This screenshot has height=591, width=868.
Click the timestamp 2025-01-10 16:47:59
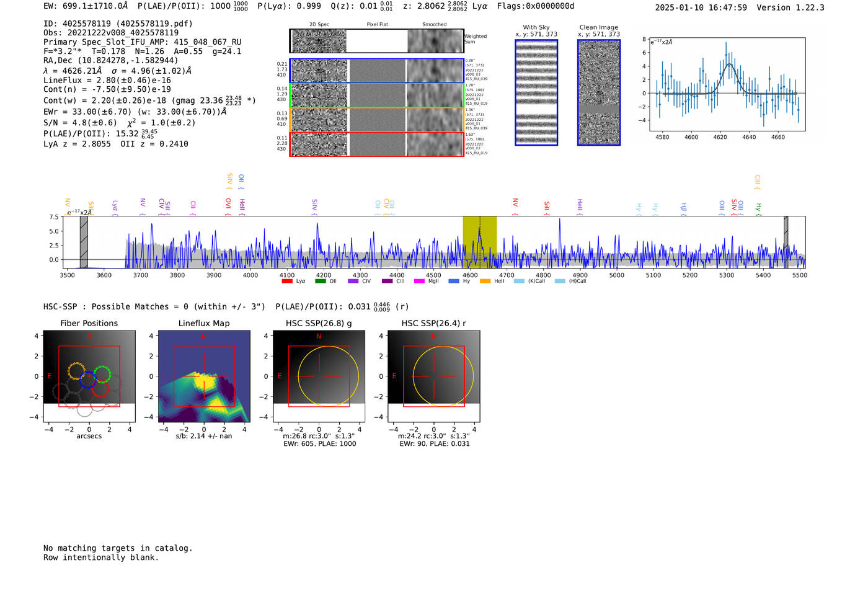click(x=701, y=7)
